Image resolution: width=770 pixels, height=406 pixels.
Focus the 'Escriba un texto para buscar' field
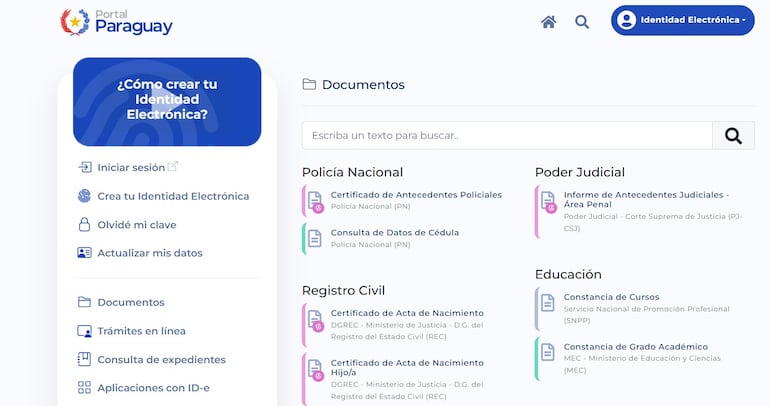tap(507, 135)
